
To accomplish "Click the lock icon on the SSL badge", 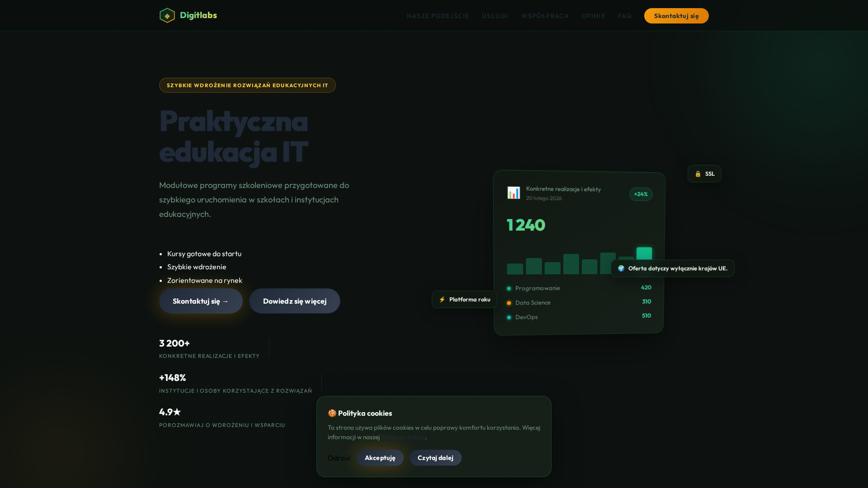I will (698, 174).
